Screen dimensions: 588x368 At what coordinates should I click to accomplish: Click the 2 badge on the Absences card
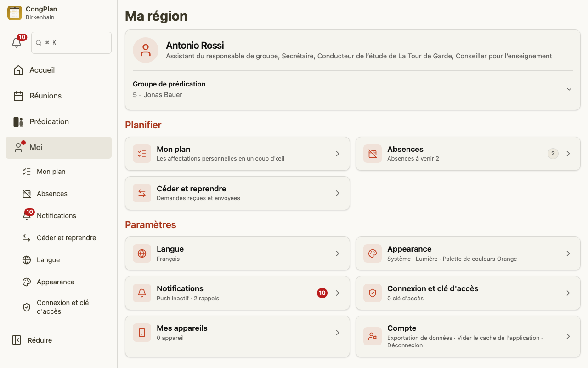tap(553, 154)
